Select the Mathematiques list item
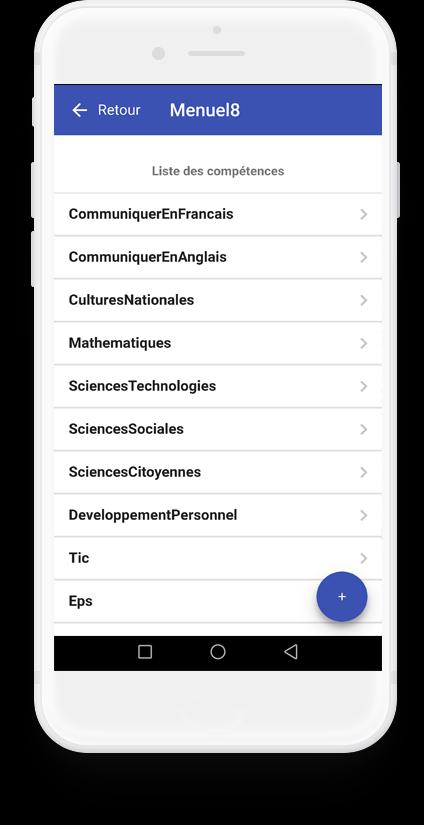Screen dimensions: 424x825 coord(218,343)
